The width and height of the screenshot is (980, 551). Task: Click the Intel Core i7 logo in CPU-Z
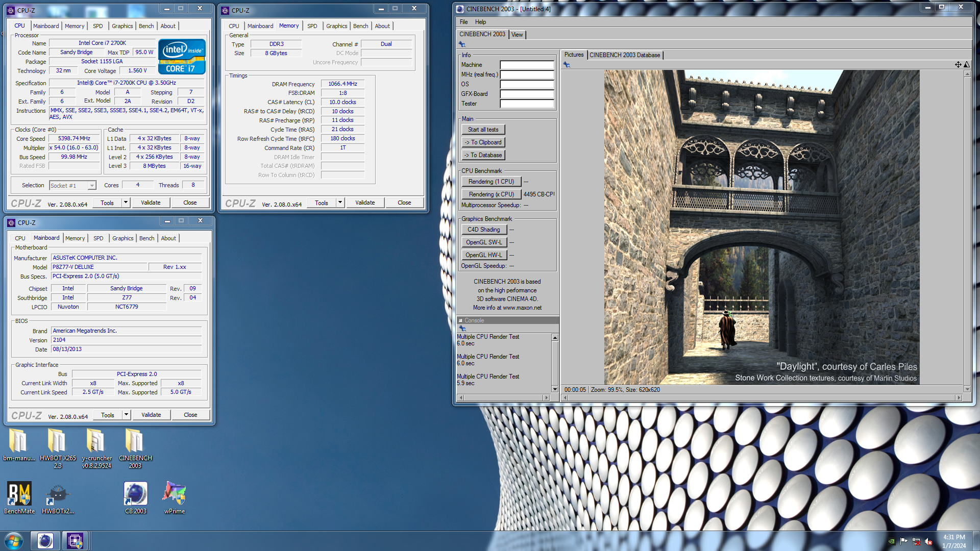coord(182,57)
